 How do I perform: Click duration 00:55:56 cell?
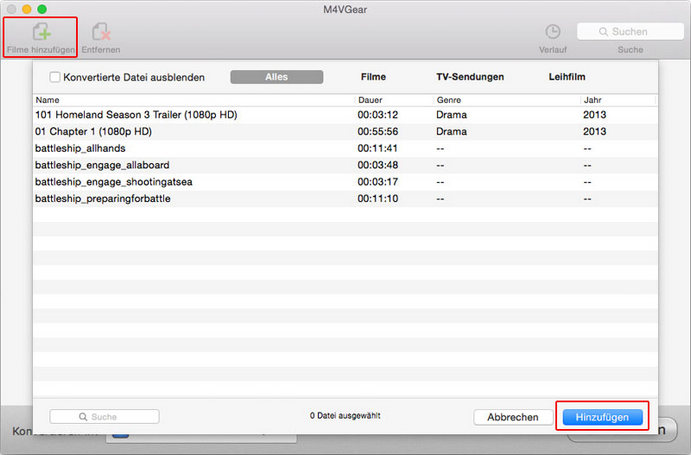pos(378,132)
